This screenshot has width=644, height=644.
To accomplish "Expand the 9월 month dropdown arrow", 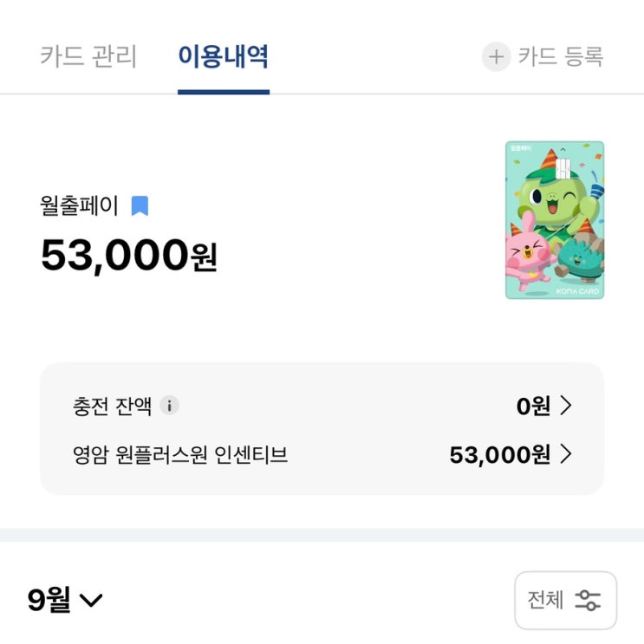I will 91,601.
